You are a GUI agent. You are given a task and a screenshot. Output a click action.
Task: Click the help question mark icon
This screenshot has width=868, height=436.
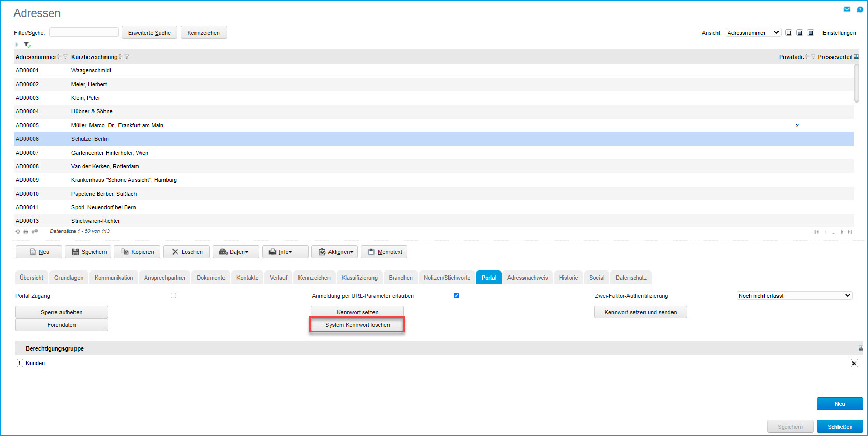[x=860, y=9]
